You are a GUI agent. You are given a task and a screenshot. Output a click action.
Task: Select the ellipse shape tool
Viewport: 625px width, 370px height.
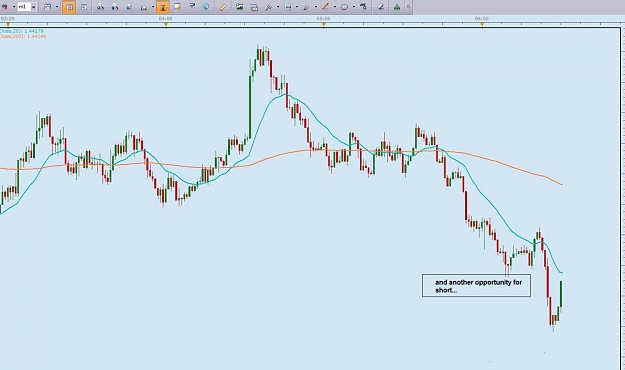point(344,7)
